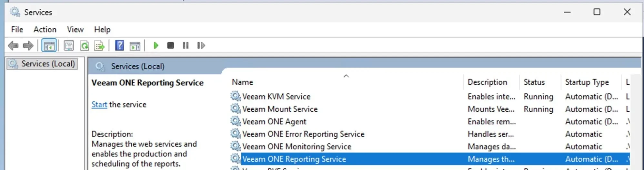Click Automatic startup type of Monitoring Service
The image size is (644, 170).
pyautogui.click(x=583, y=146)
